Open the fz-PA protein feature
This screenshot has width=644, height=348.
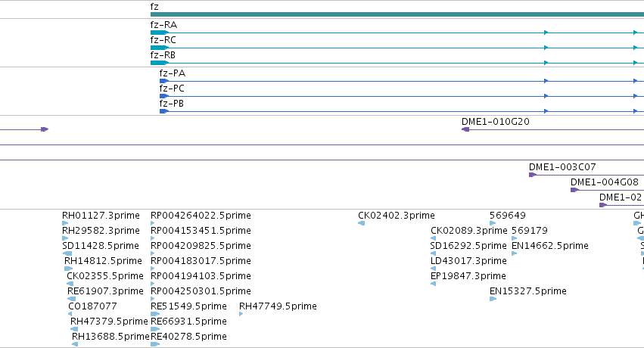pos(402,81)
